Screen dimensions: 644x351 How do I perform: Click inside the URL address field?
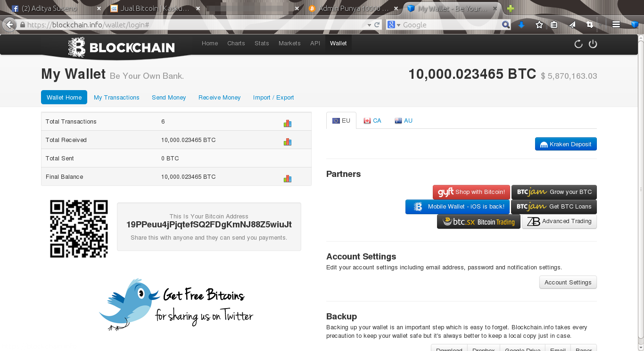(196, 25)
